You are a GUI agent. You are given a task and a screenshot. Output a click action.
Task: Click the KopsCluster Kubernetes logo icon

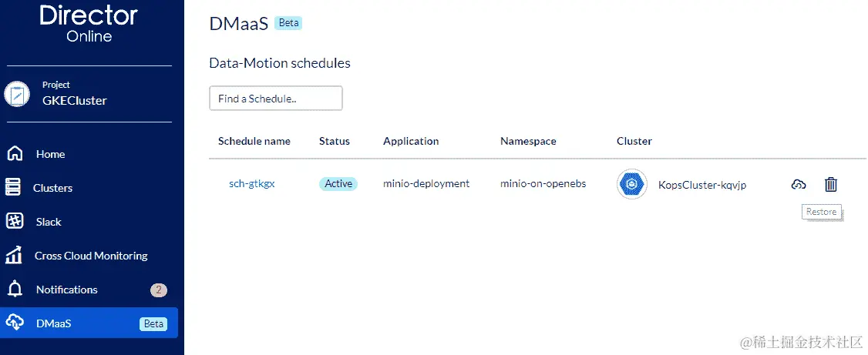[x=632, y=185]
